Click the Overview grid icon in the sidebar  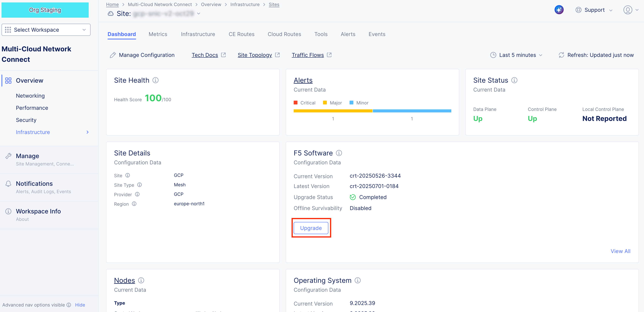(8, 80)
